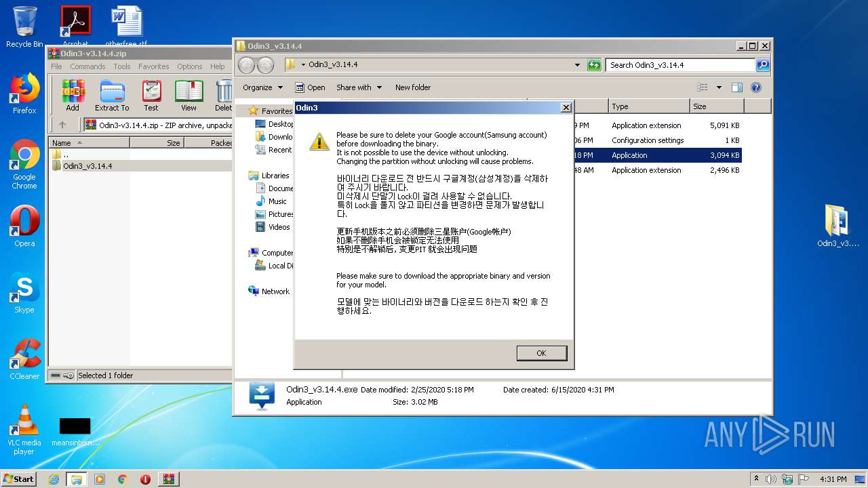This screenshot has width=868, height=488.
Task: Go up one level in WinRAR
Action: [62, 125]
